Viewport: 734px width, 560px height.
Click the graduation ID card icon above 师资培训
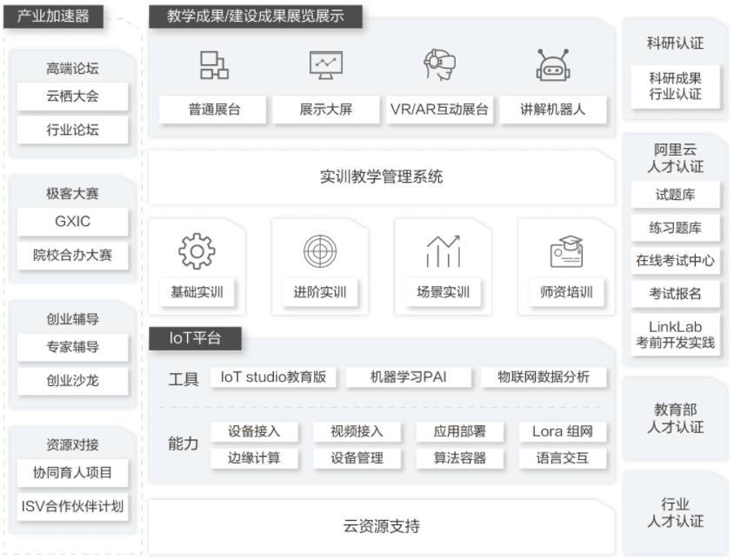click(x=566, y=251)
